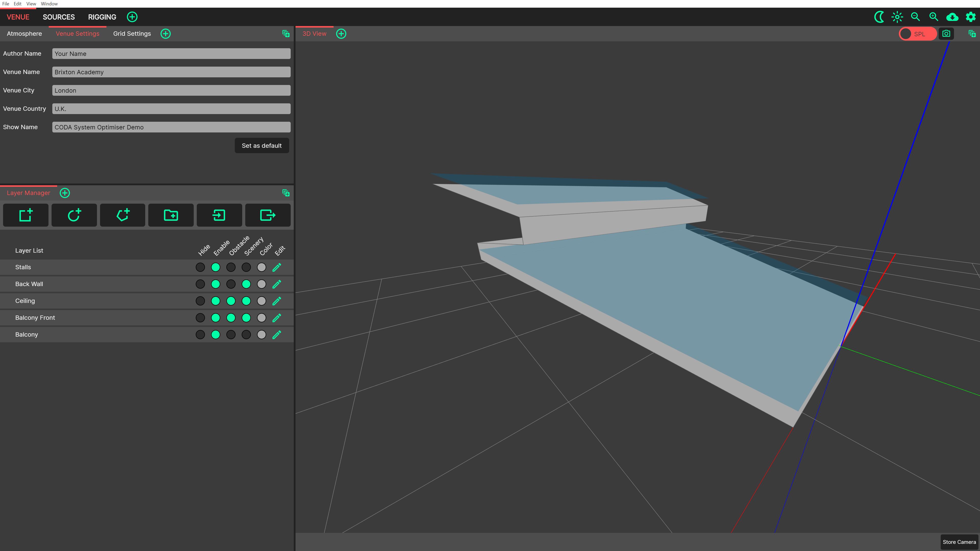The height and width of the screenshot is (551, 980).
Task: Add a new panel tab beside Layer Manager
Action: click(x=65, y=193)
